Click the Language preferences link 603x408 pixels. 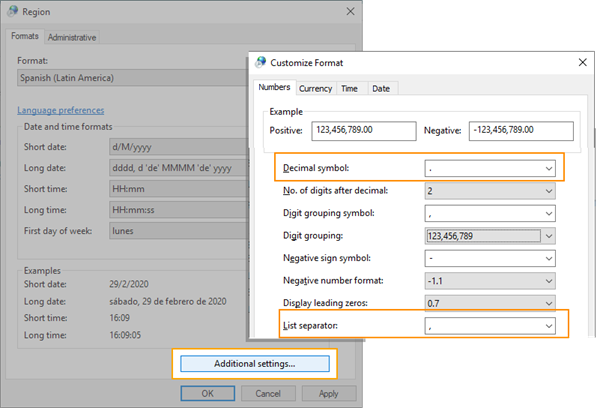coord(61,110)
